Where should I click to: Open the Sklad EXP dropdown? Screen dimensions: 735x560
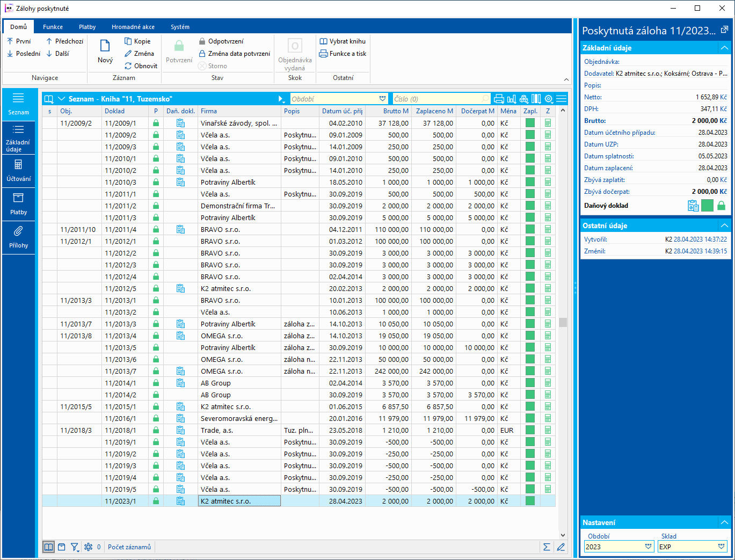[721, 547]
